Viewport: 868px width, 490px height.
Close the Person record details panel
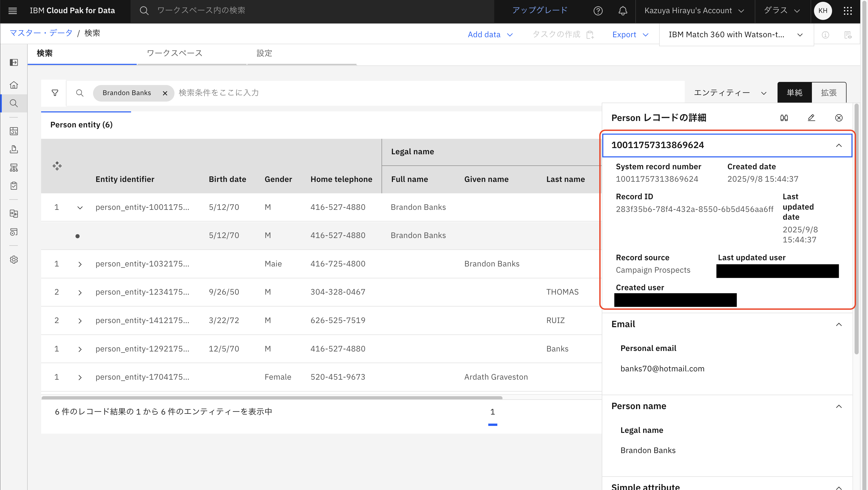click(x=839, y=118)
